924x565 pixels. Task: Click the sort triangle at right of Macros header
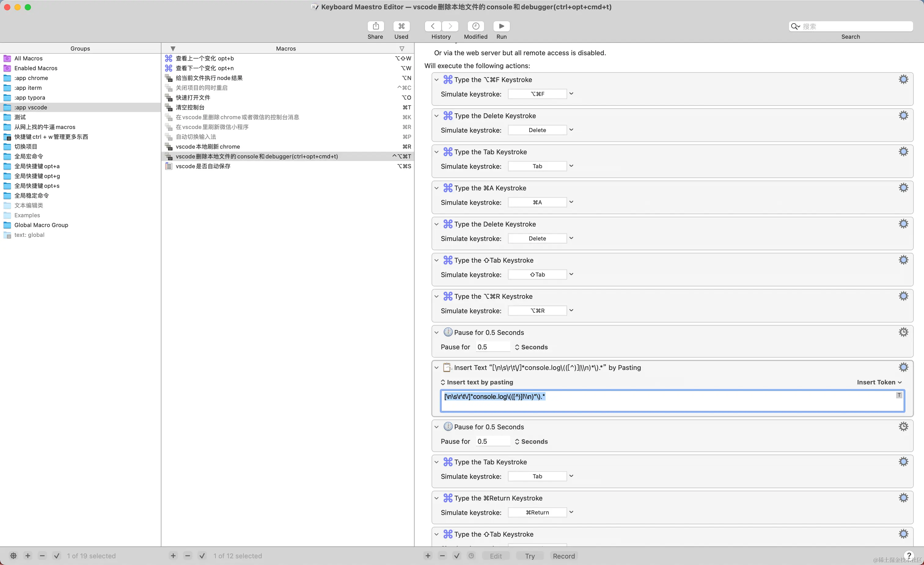coord(402,48)
